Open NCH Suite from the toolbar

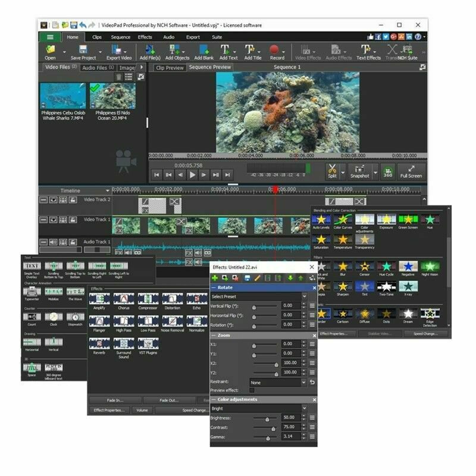tap(407, 52)
